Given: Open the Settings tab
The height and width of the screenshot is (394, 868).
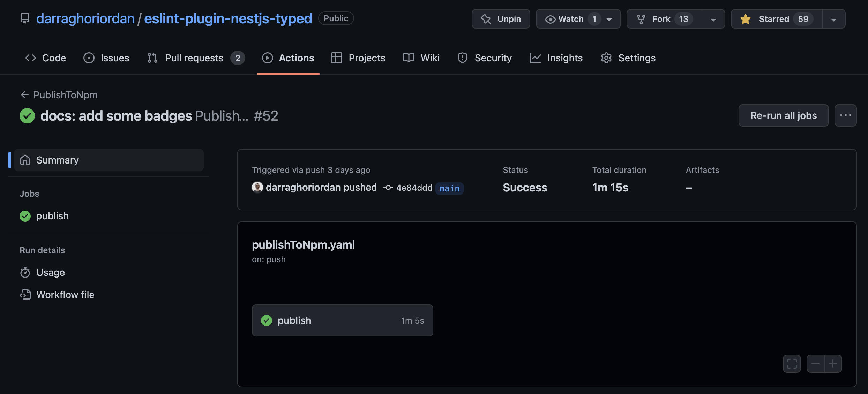Looking at the screenshot, I should pos(628,58).
